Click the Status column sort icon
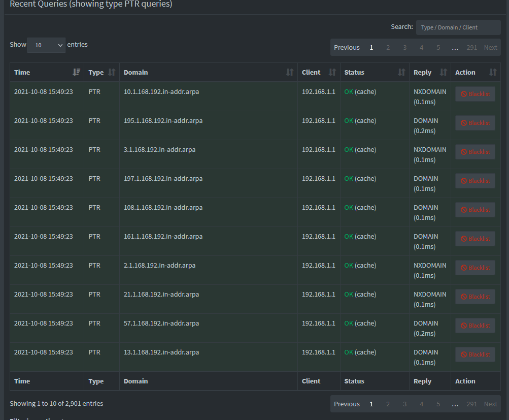 [x=402, y=72]
